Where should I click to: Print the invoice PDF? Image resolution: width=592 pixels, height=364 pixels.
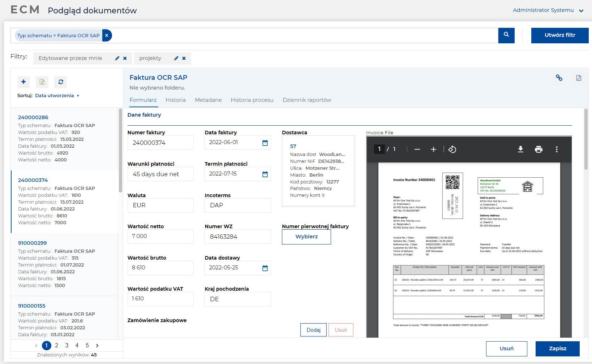(539, 149)
